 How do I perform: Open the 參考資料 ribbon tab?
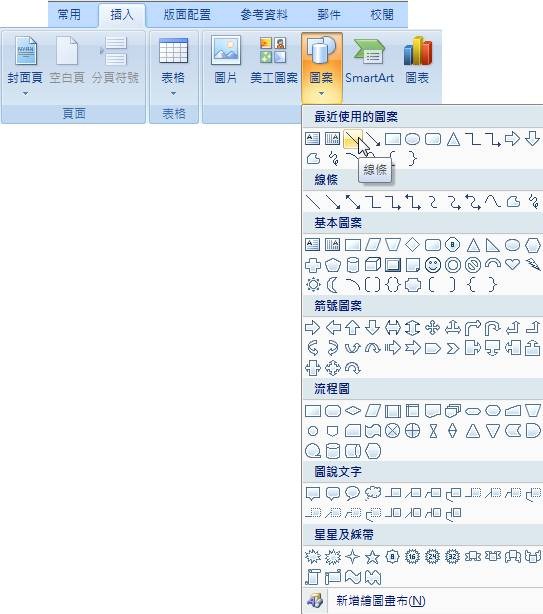pyautogui.click(x=264, y=15)
